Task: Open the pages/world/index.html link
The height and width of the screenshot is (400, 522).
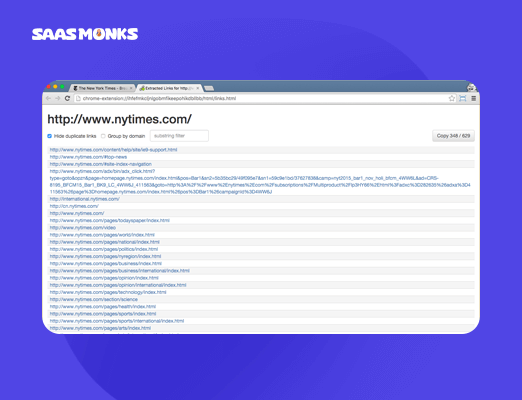Action: pos(102,235)
